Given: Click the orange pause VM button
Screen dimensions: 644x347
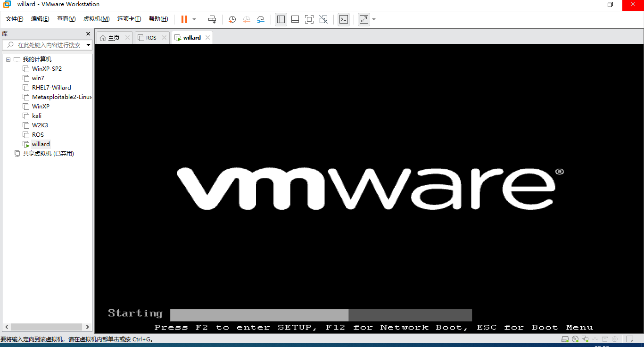Looking at the screenshot, I should coord(184,19).
